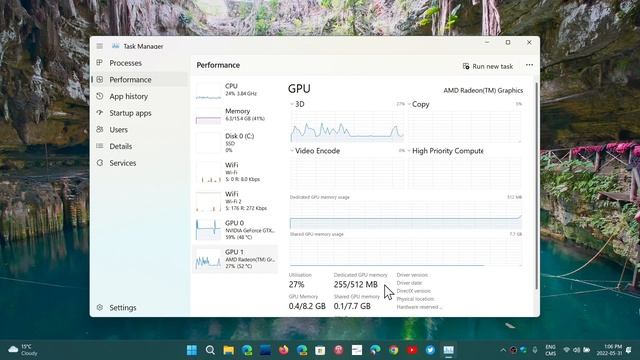Image resolution: width=640 pixels, height=360 pixels.
Task: Click the network Wi-Fi tray icon
Action: coord(567,350)
